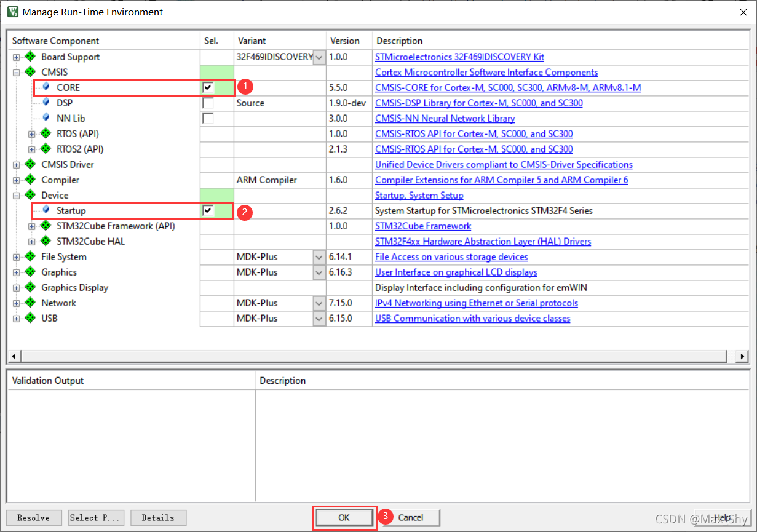This screenshot has width=757, height=532.
Task: Uncheck the CMSIS CORE checkbox
Action: click(208, 87)
